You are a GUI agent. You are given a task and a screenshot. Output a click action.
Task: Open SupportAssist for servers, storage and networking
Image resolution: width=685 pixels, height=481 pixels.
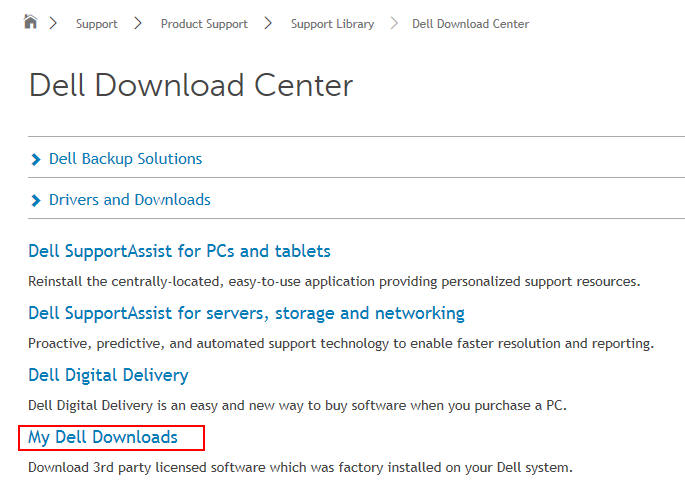246,314
